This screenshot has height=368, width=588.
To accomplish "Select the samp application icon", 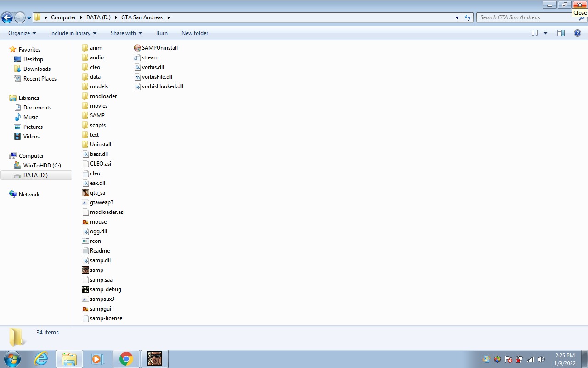I will pos(85,270).
